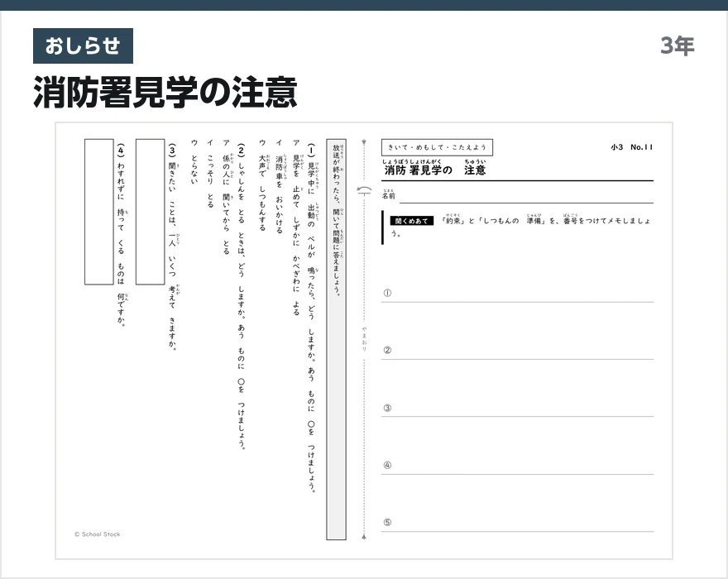Click memo line ①

(x=517, y=294)
